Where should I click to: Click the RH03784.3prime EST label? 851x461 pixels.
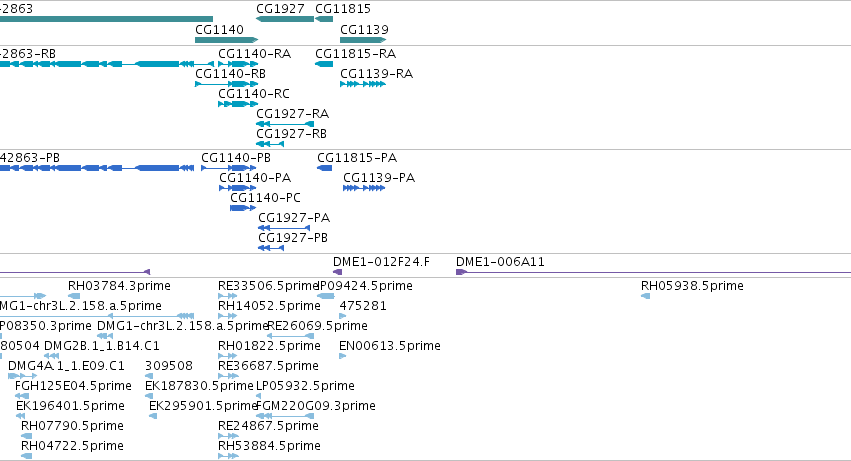[x=119, y=286]
